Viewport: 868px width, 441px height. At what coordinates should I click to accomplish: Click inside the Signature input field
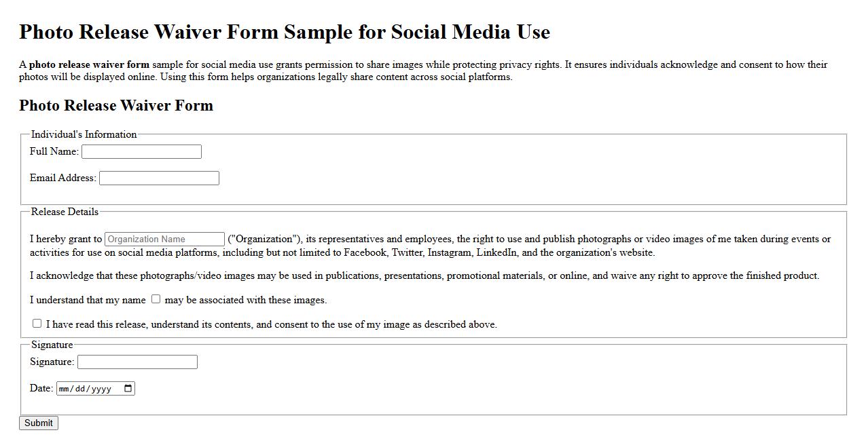pos(137,362)
